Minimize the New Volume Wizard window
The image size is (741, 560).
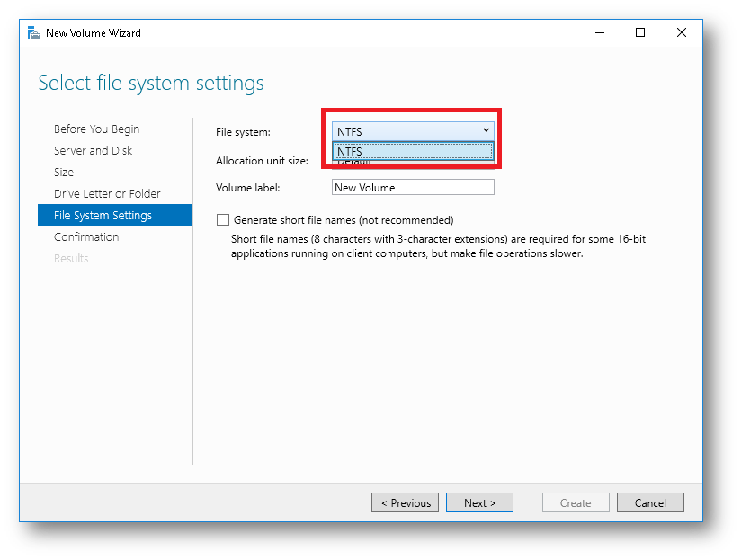tap(599, 32)
